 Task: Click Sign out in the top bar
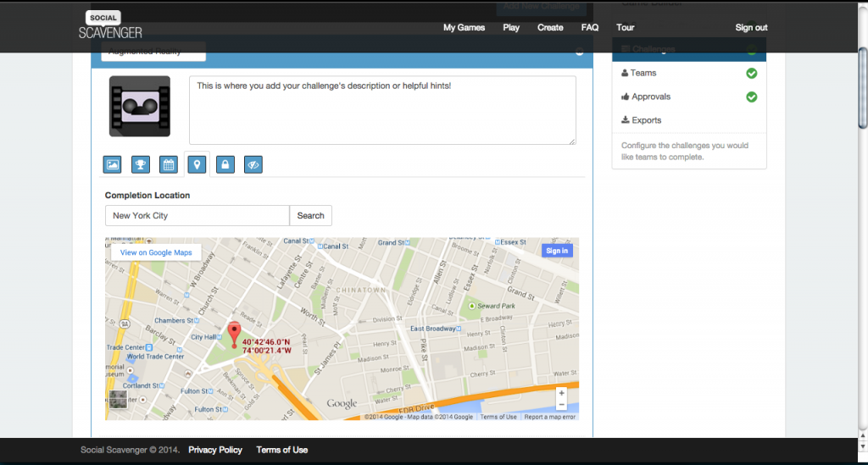point(751,28)
